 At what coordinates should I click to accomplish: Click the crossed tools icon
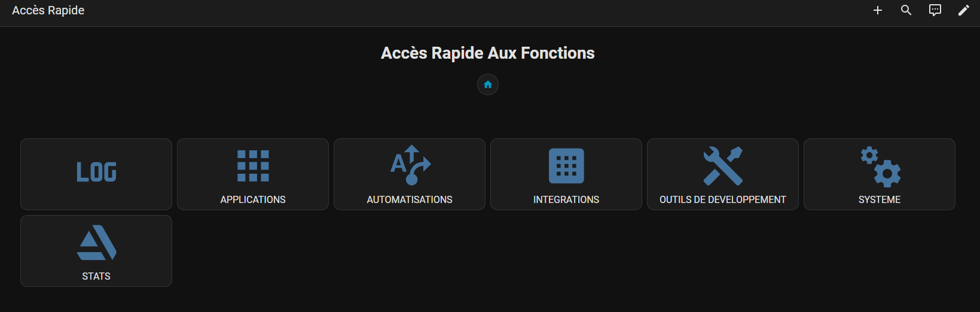[x=723, y=166]
